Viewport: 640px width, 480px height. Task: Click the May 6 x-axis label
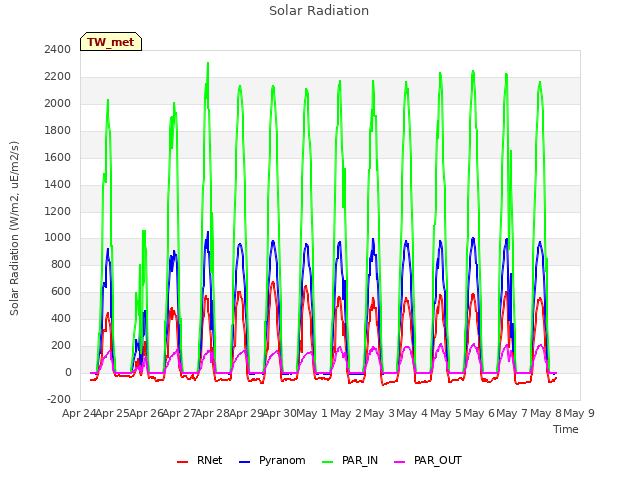coord(479,413)
